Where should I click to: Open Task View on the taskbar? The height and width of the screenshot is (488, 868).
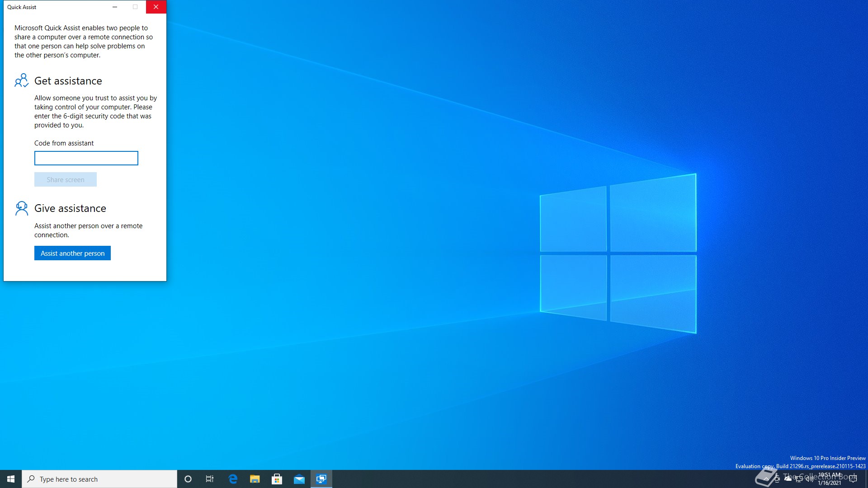[210, 479]
